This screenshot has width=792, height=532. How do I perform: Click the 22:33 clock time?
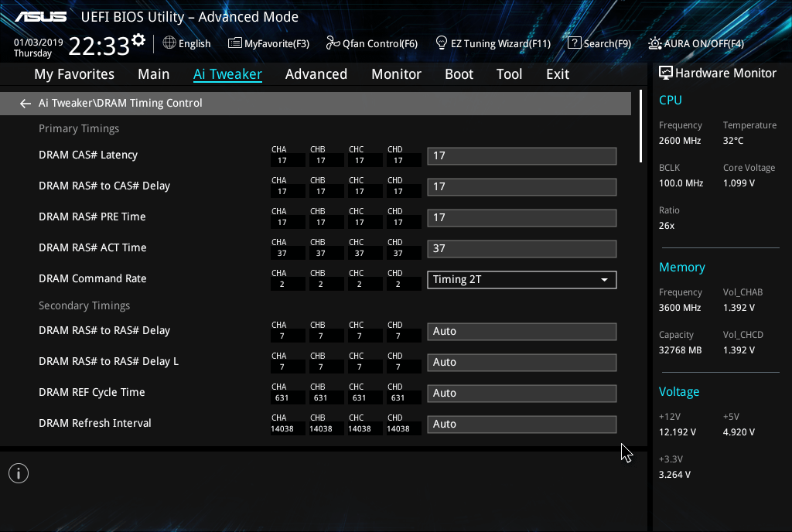tap(99, 46)
